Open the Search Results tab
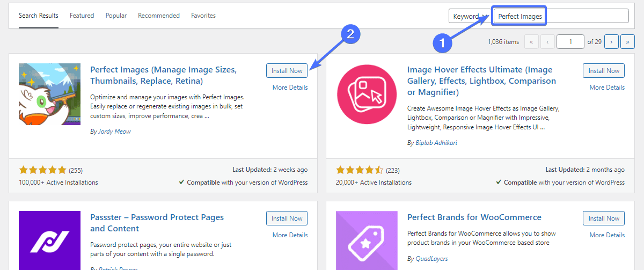Viewport: 644px width, 270px height. (39, 16)
